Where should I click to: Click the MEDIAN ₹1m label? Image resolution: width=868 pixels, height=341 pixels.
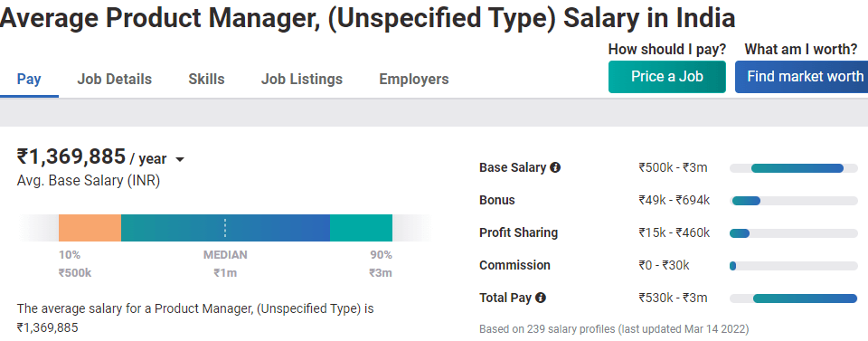pos(225,263)
